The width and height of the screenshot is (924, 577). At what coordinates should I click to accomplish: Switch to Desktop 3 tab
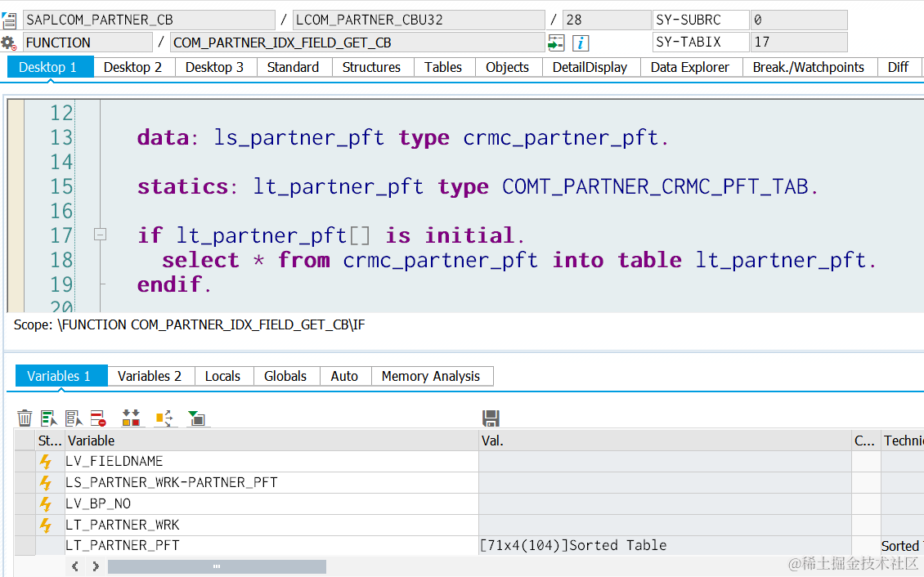[x=214, y=67]
